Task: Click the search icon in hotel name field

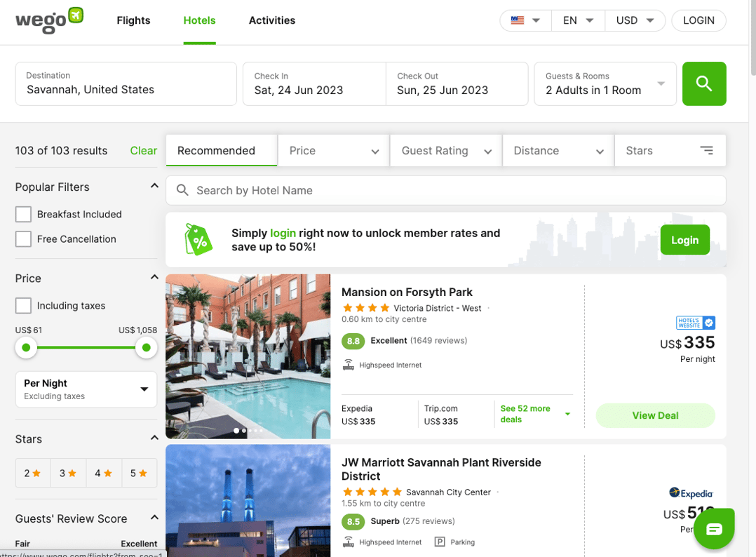Action: click(182, 190)
